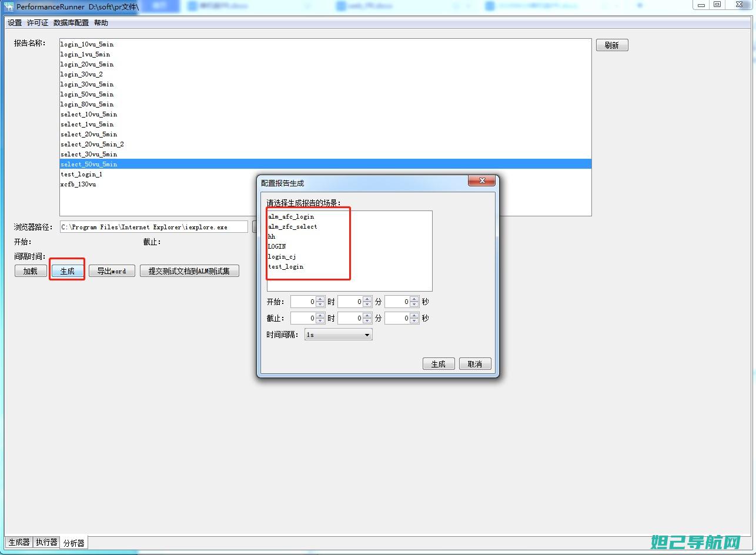Click the PerformanceRunner title bar app icon
The image size is (756, 555).
click(x=9, y=6)
